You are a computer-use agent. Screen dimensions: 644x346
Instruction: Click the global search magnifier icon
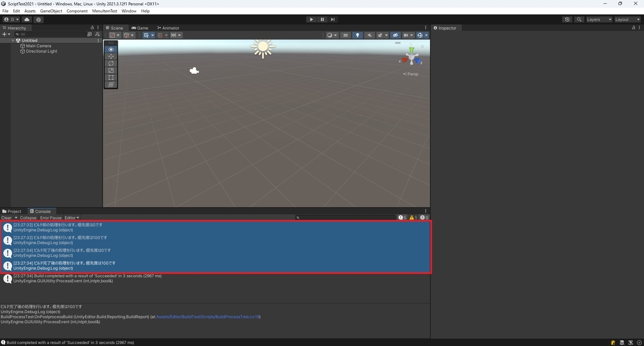580,19
